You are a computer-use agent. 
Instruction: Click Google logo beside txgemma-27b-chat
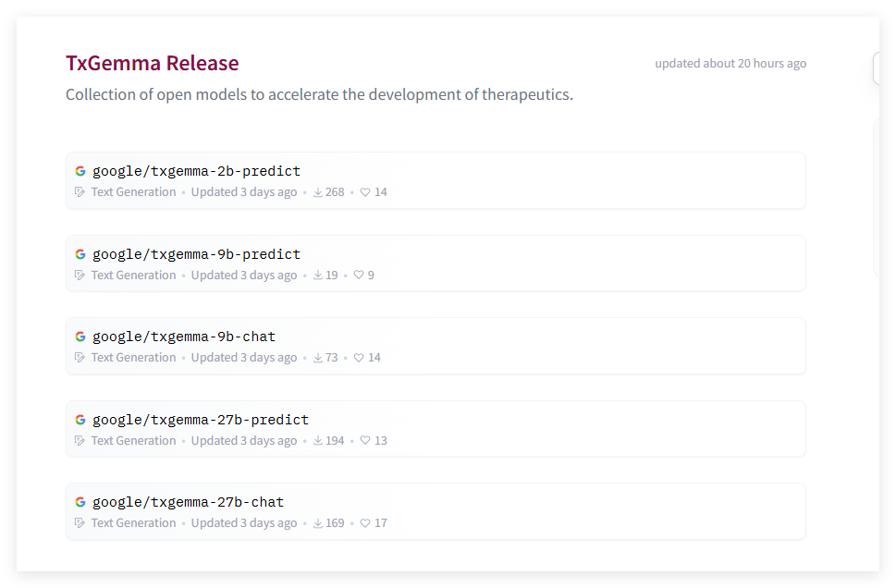tap(80, 502)
